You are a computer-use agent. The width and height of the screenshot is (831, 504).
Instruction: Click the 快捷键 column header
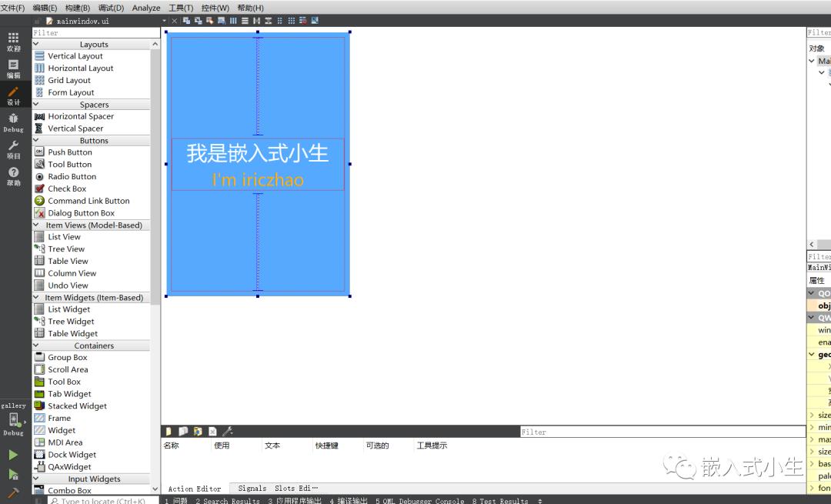(326, 446)
